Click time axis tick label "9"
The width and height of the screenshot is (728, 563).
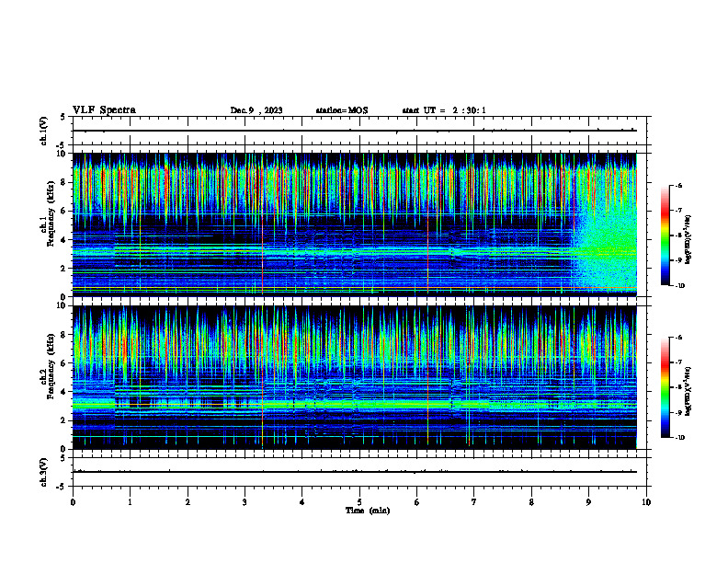click(x=588, y=502)
